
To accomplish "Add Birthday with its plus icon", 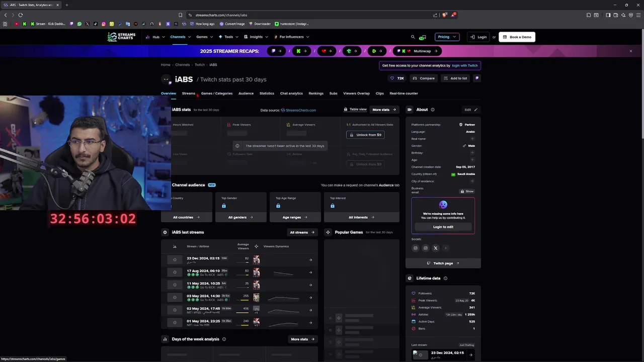I will tap(472, 153).
